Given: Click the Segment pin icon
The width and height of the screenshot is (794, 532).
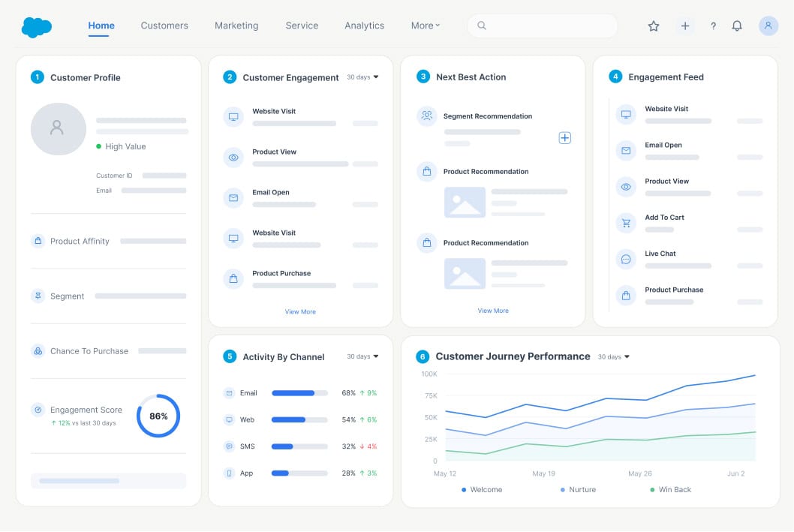Looking at the screenshot, I should point(38,296).
